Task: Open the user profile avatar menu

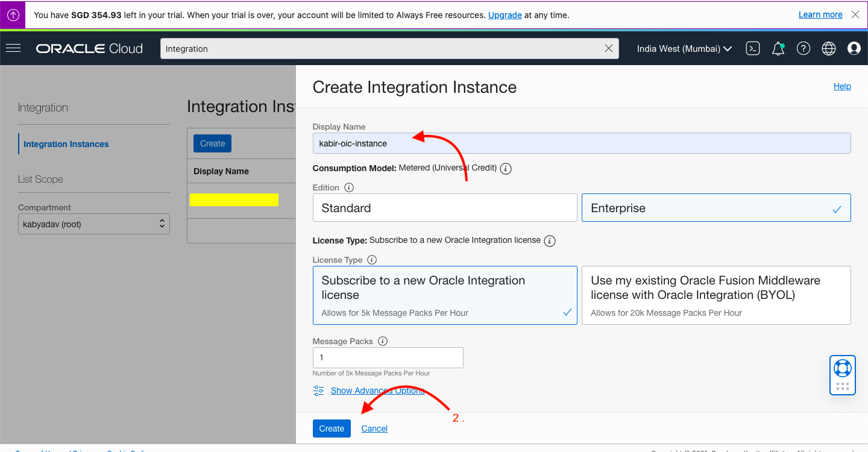Action: coord(854,48)
